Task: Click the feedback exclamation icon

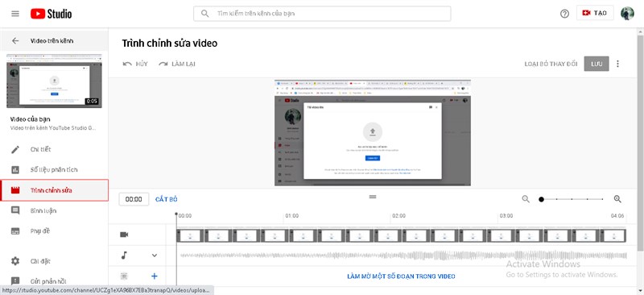Action: [15, 281]
